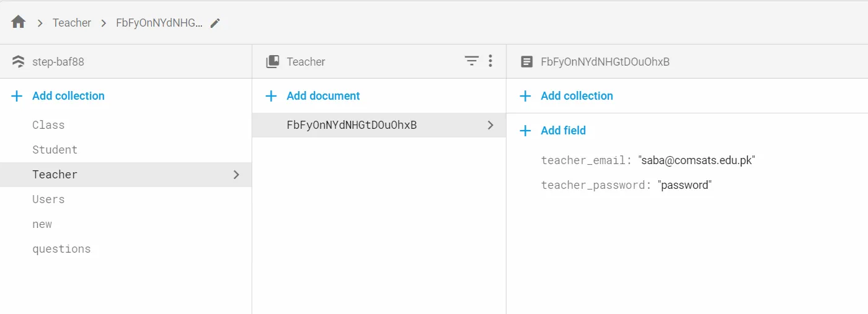Select the Class collection
This screenshot has height=314, width=868.
(48, 125)
